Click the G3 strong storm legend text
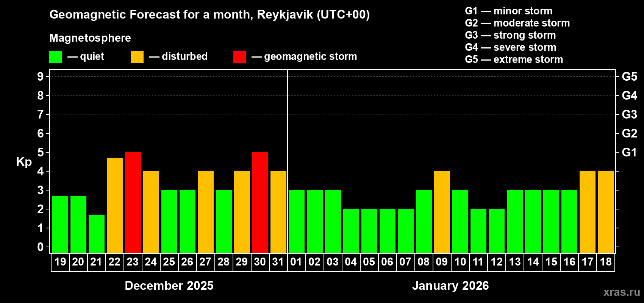Viewport: 644px width, 303px height. 510,35
